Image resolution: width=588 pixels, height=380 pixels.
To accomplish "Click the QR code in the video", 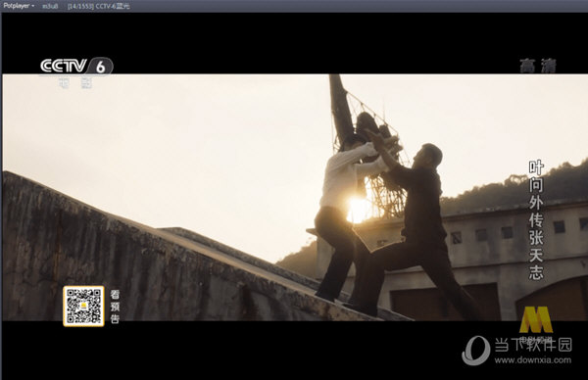I will tap(83, 307).
